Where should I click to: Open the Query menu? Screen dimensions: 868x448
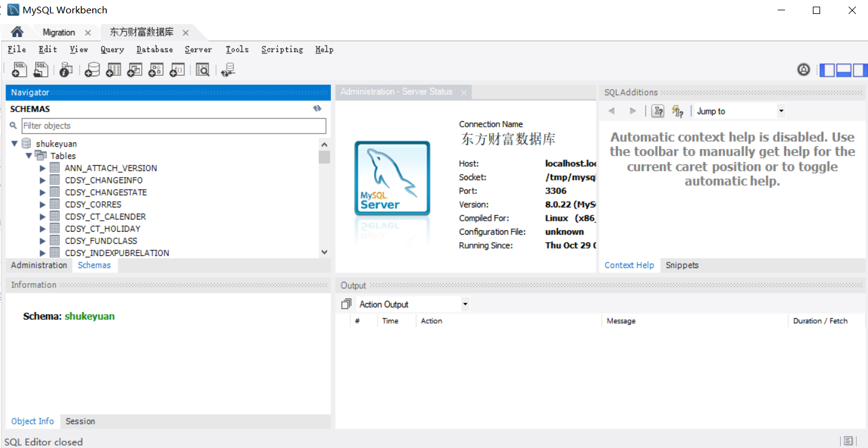(x=112, y=49)
